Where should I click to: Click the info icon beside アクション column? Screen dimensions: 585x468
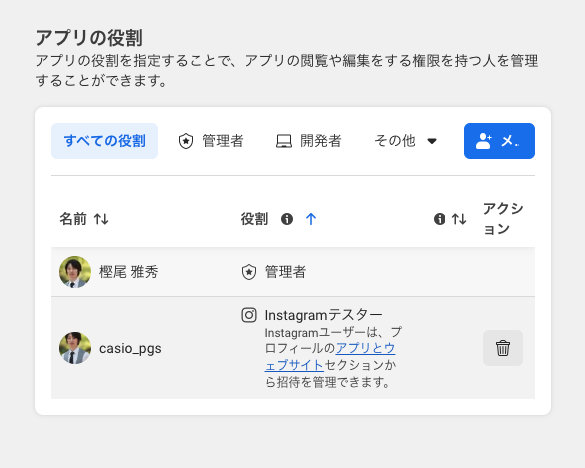(x=439, y=219)
